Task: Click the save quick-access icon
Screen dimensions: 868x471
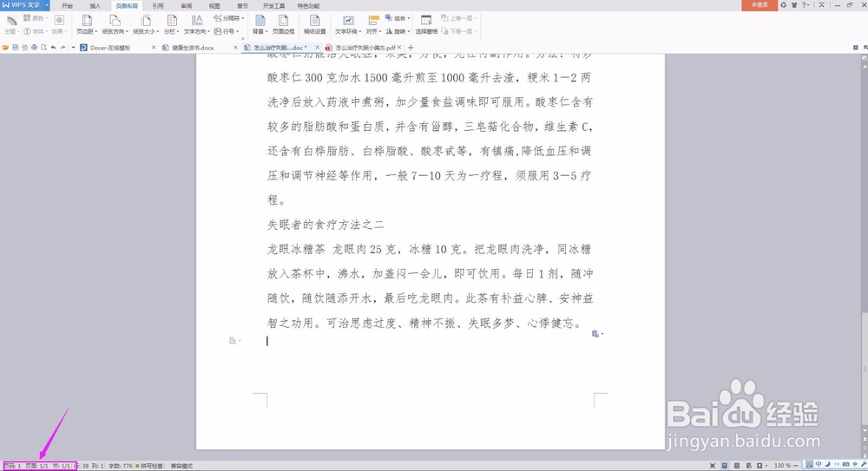Action: (16, 48)
